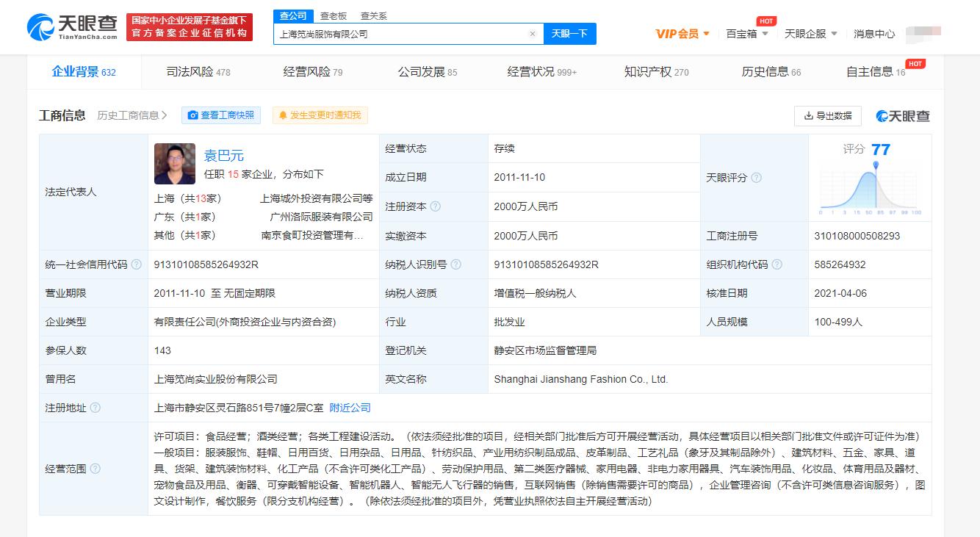This screenshot has width=980, height=537.
Task: Open the help icon next to 天眼评分
Action: coord(758,176)
